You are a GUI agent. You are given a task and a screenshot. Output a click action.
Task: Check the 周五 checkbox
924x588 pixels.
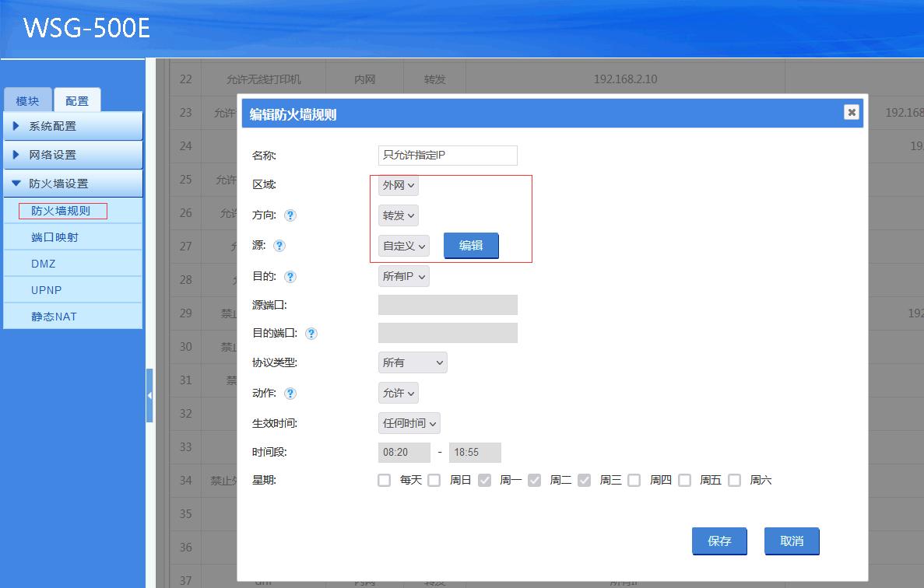tap(684, 480)
